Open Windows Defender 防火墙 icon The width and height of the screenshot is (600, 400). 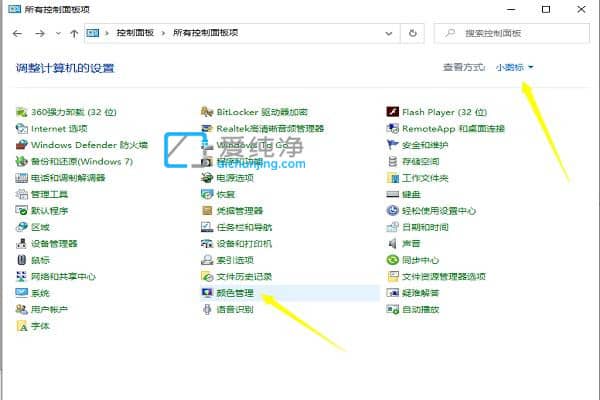click(21, 145)
